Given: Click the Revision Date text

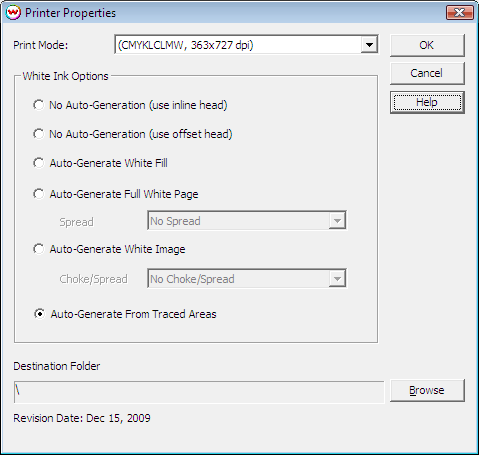Looking at the screenshot, I should [82, 418].
